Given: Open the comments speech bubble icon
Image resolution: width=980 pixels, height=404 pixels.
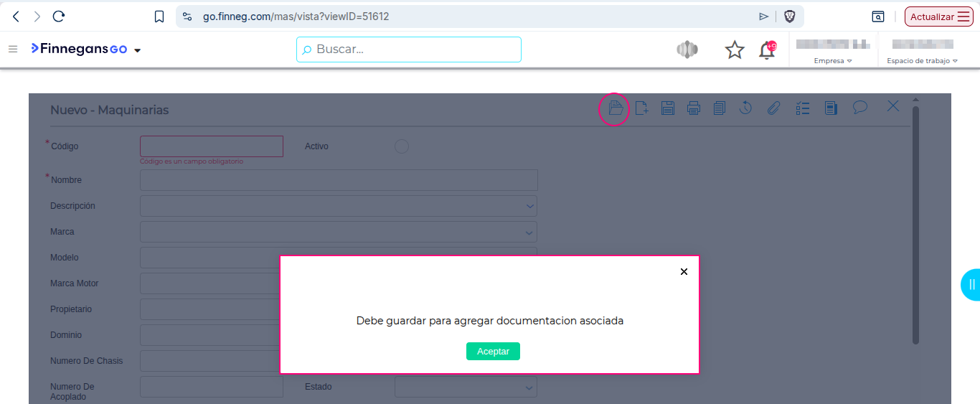Looking at the screenshot, I should (860, 107).
